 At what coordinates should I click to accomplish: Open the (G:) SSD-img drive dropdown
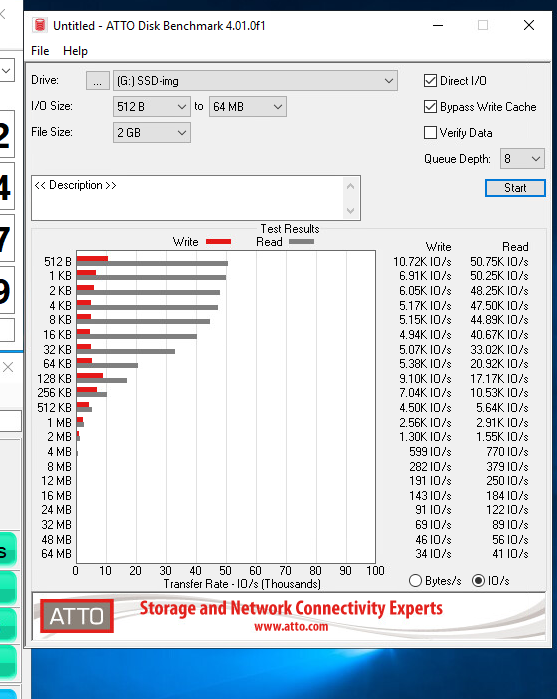pos(255,81)
